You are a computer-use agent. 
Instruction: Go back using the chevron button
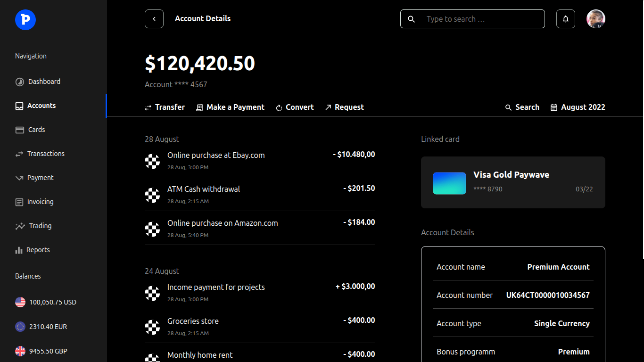(x=154, y=19)
